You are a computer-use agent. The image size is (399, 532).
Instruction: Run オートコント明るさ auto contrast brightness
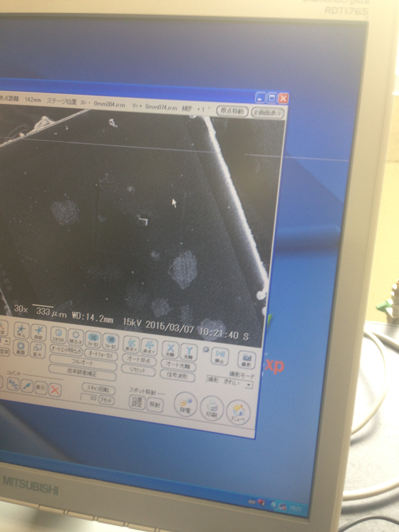(x=66, y=350)
